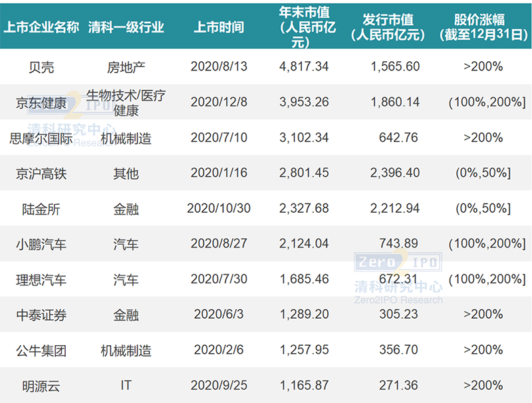The image size is (532, 403).
Task: Click 汽车 in the 小鹏汽车 row
Action: point(126,244)
